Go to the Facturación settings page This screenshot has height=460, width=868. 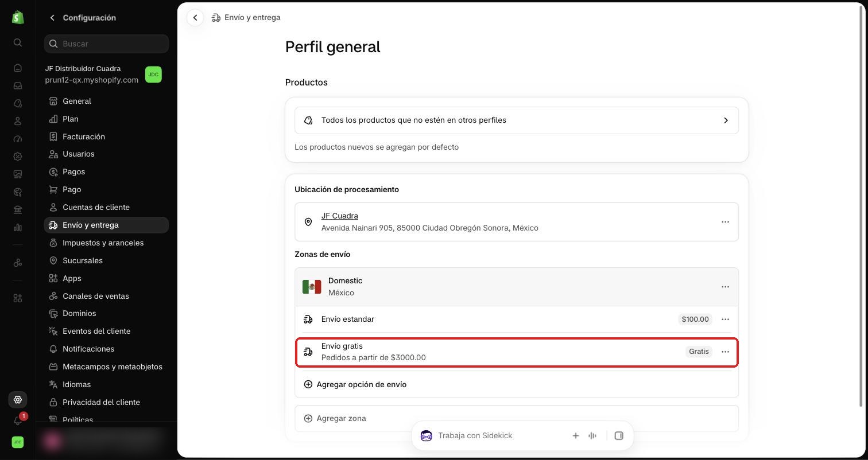(x=106, y=137)
